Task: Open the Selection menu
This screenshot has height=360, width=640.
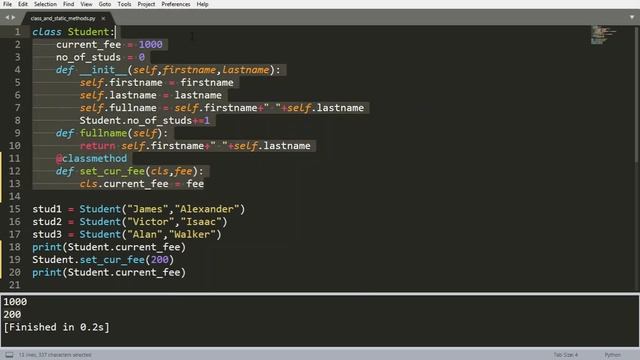Action: 45,4
